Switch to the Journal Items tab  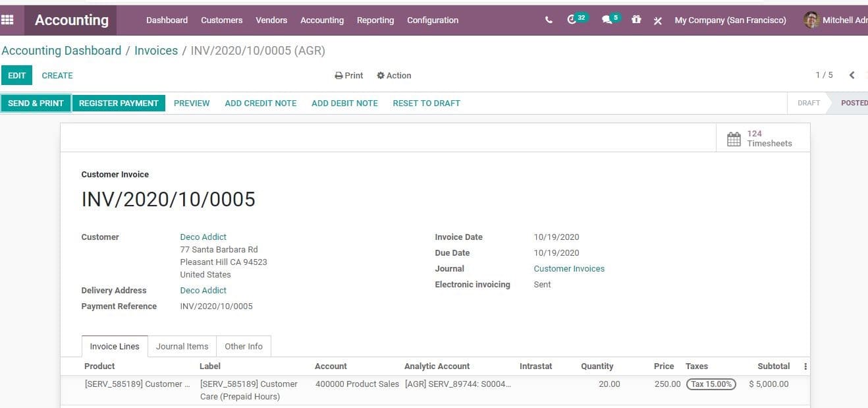(x=182, y=346)
